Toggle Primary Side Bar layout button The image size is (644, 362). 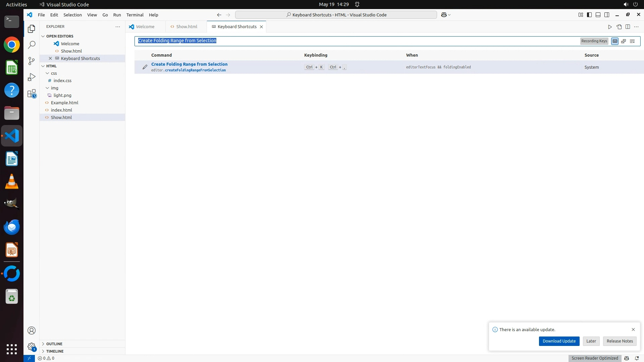pyautogui.click(x=589, y=15)
